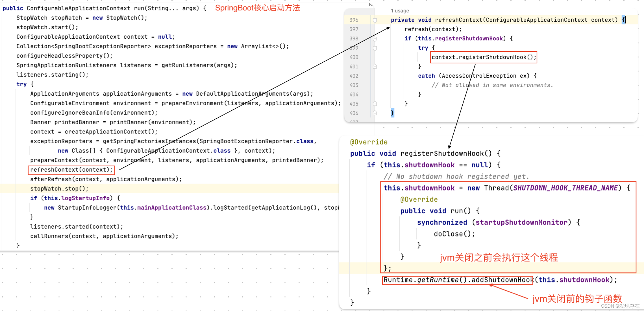644x311 pixels.
Task: Click the 'doClose();' call
Action: tap(454, 234)
